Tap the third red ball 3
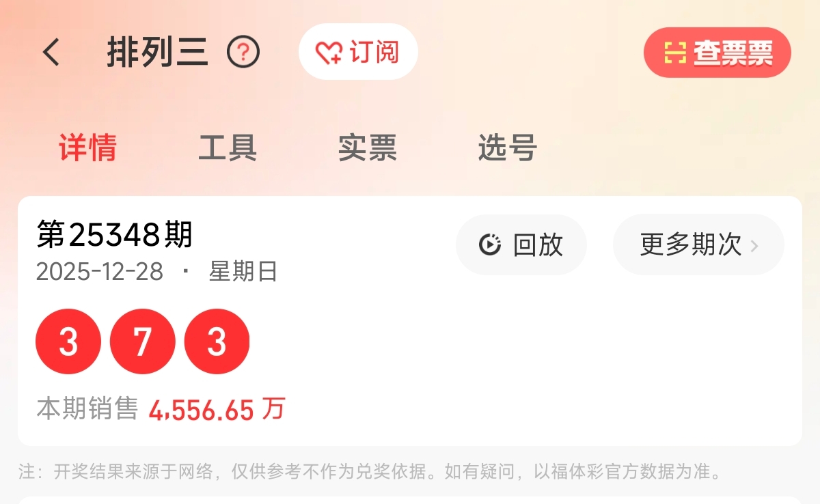The height and width of the screenshot is (504, 820). (x=217, y=341)
